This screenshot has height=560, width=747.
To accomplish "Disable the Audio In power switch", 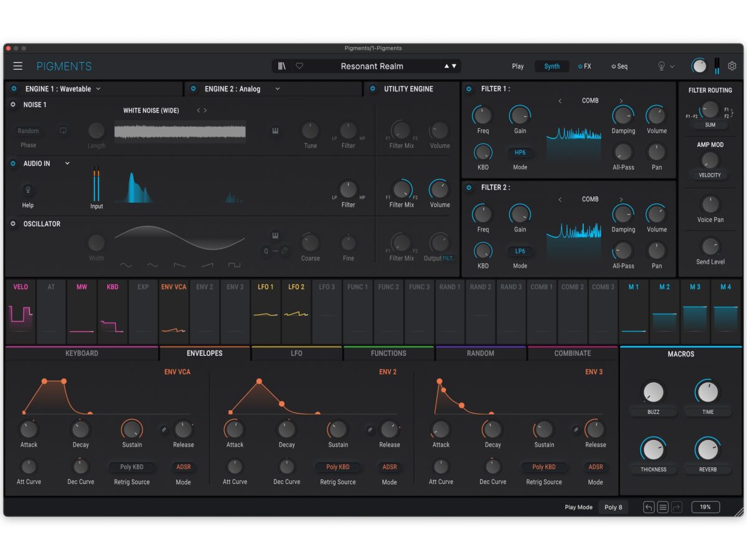I will 13,164.
